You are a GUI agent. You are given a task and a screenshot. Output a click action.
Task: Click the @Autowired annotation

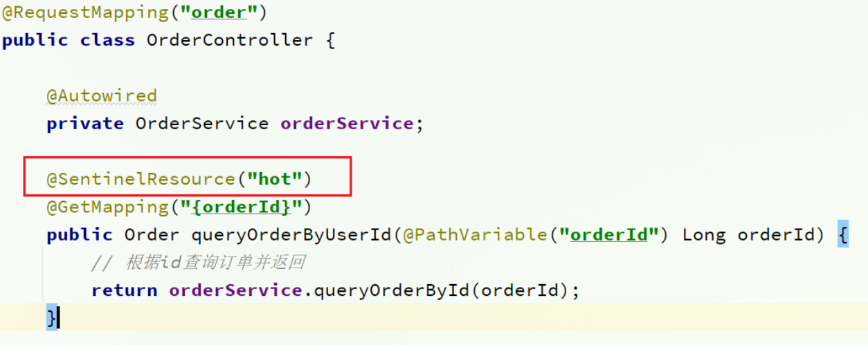[x=102, y=95]
